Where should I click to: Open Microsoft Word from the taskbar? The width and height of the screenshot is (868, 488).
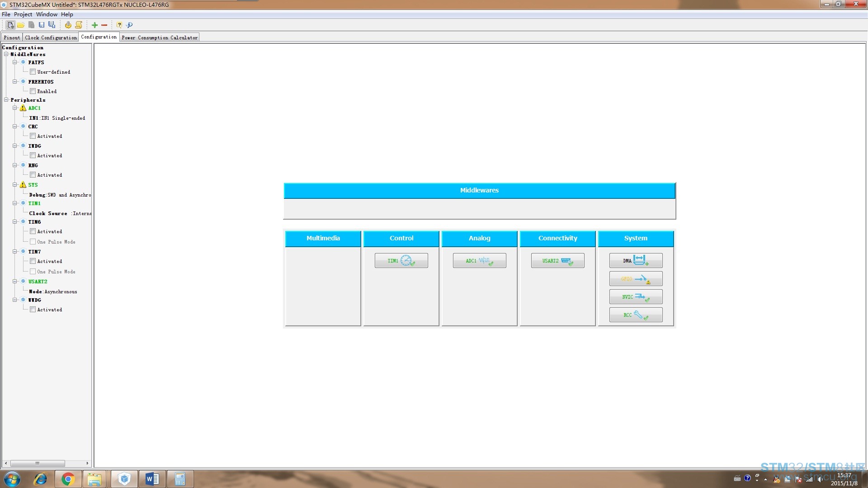[152, 479]
